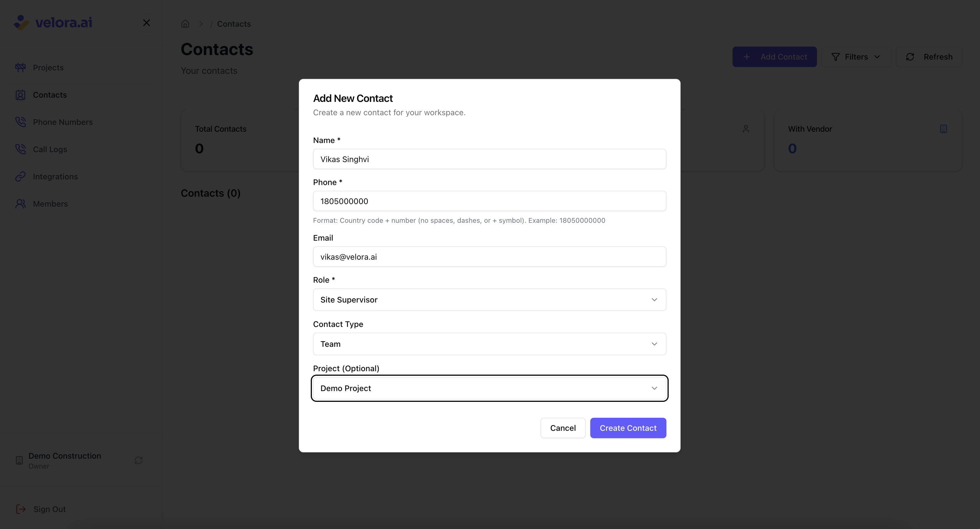Click the Contact Type field label

coord(338,324)
